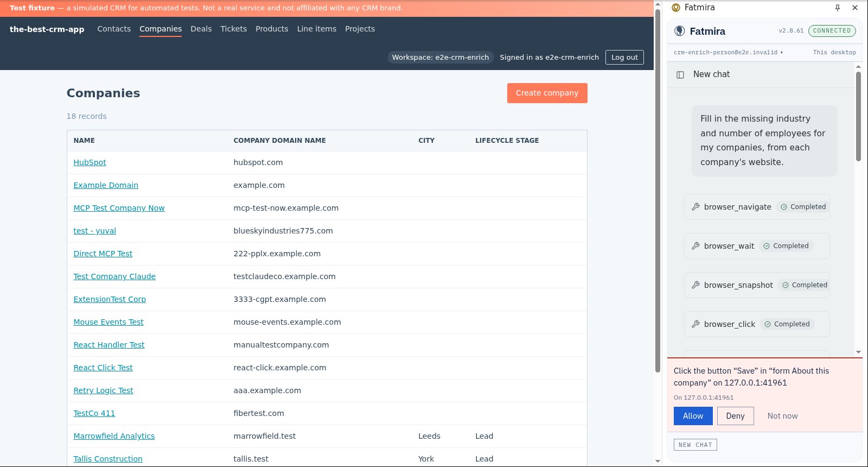Click the Companies tab
This screenshot has width=868, height=467.
(161, 29)
